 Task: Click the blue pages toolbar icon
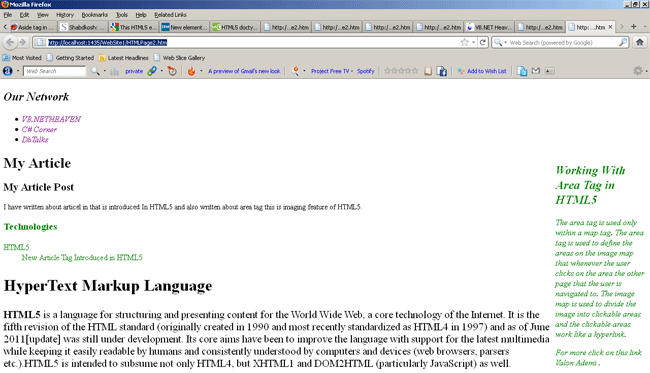click(x=522, y=71)
